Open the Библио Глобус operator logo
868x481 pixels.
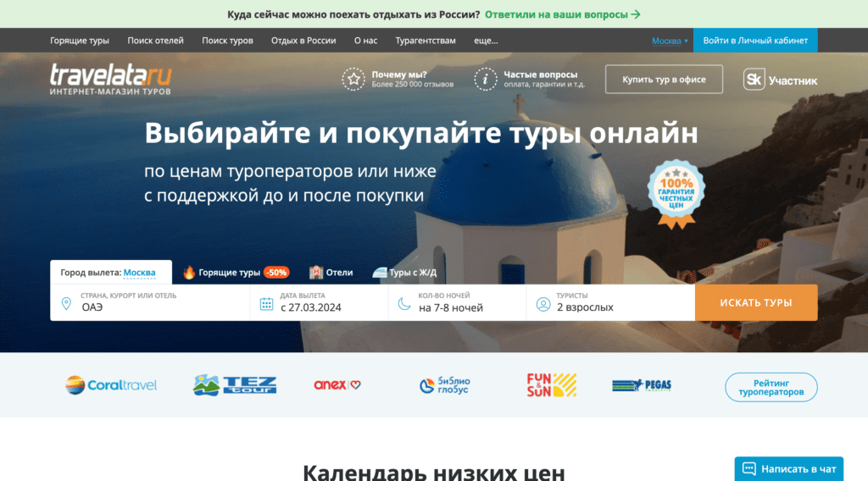point(444,385)
